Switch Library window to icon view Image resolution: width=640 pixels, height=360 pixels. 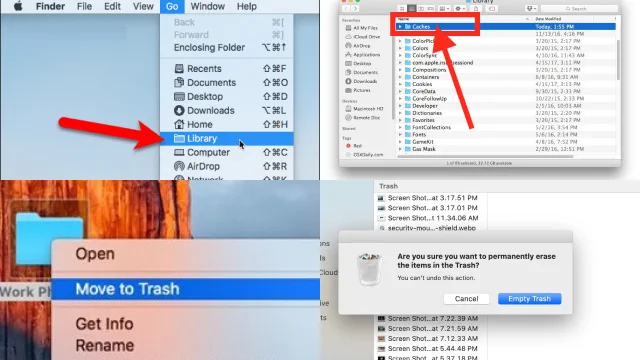(x=402, y=9)
